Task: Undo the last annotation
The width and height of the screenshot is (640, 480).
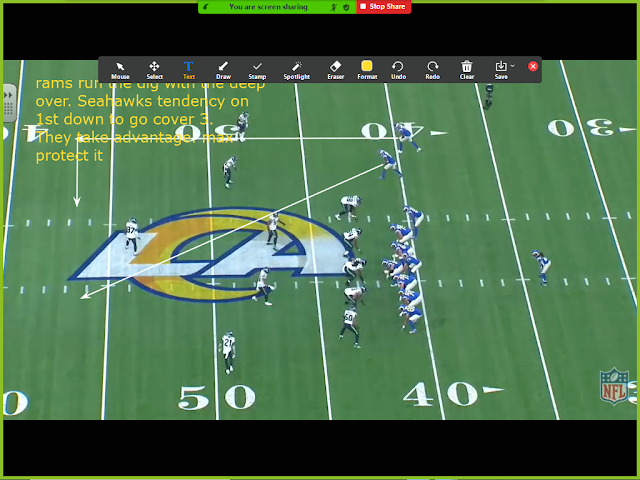Action: (x=398, y=70)
